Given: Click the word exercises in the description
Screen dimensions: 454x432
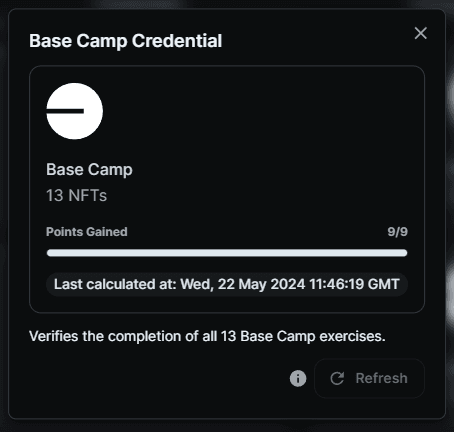Looking at the screenshot, I should coord(352,336).
